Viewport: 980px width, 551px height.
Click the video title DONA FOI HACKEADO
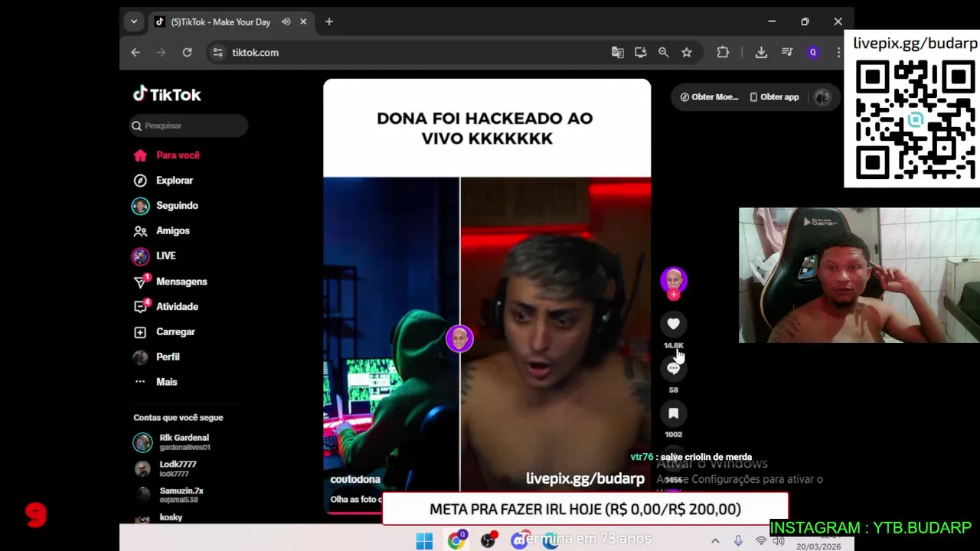[x=485, y=129]
